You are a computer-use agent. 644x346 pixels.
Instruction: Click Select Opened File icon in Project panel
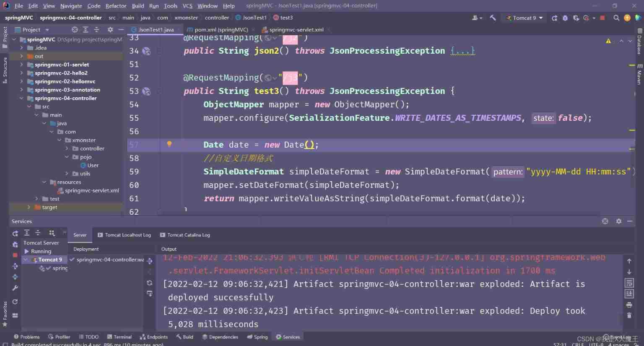tap(75, 30)
